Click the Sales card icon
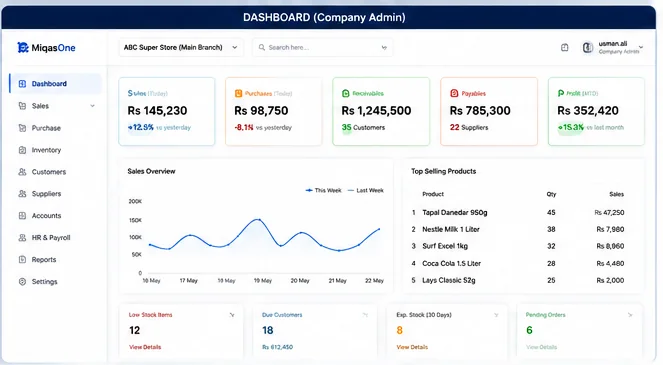The image size is (663, 365). pos(131,93)
